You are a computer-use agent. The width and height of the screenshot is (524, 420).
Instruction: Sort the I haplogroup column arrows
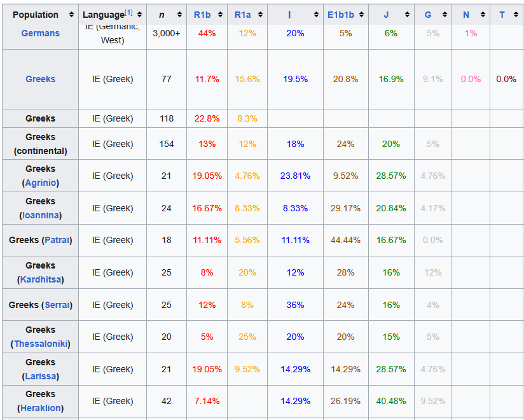(316, 15)
